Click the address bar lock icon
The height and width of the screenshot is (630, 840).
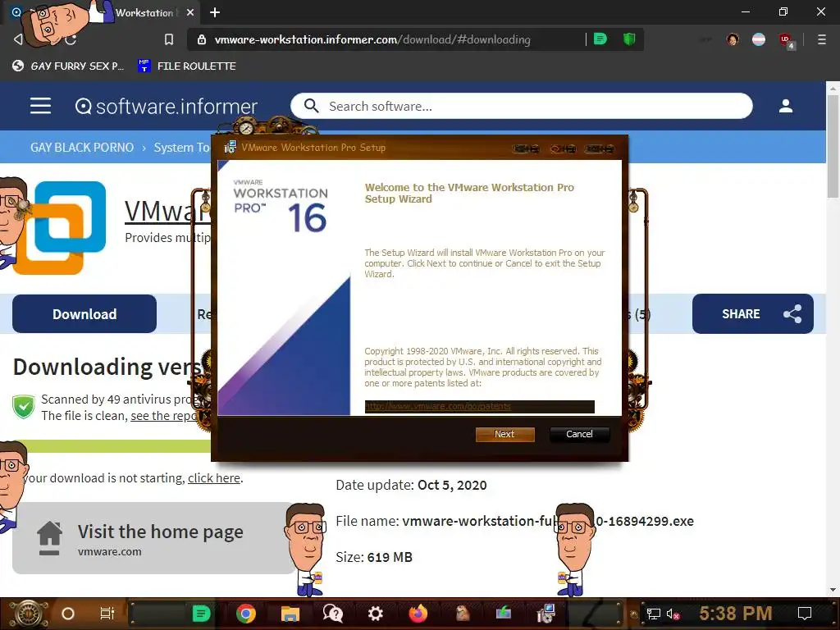point(202,39)
